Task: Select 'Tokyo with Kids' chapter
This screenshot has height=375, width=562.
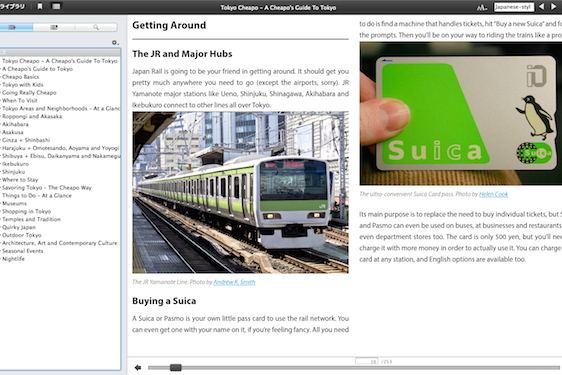Action: point(23,85)
